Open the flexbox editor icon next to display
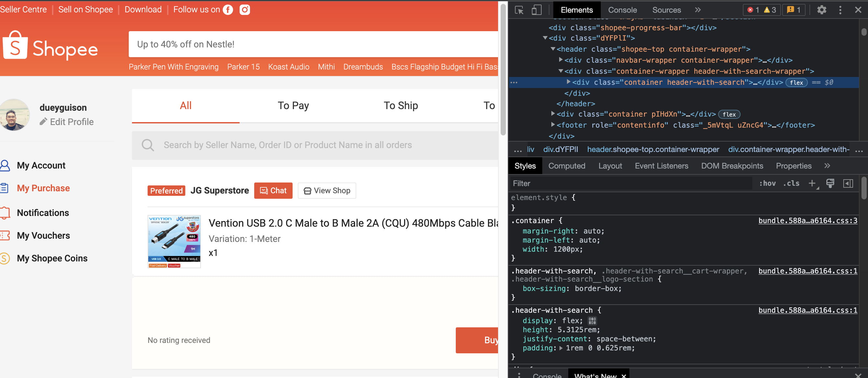Screen dimensions: 868x378 pos(592,321)
